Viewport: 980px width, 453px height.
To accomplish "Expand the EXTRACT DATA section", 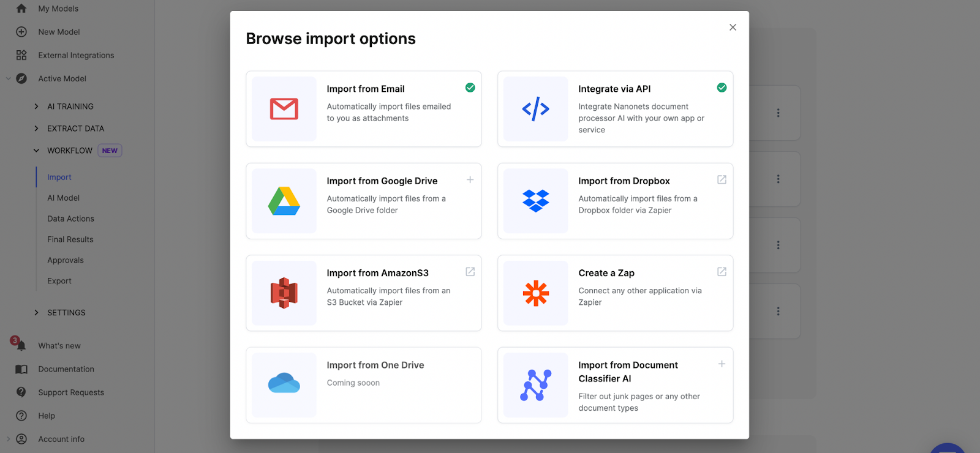I will pos(36,129).
